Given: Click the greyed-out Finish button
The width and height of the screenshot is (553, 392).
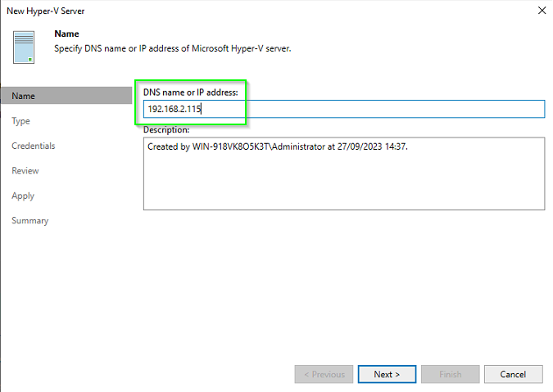Looking at the screenshot, I should 450,374.
